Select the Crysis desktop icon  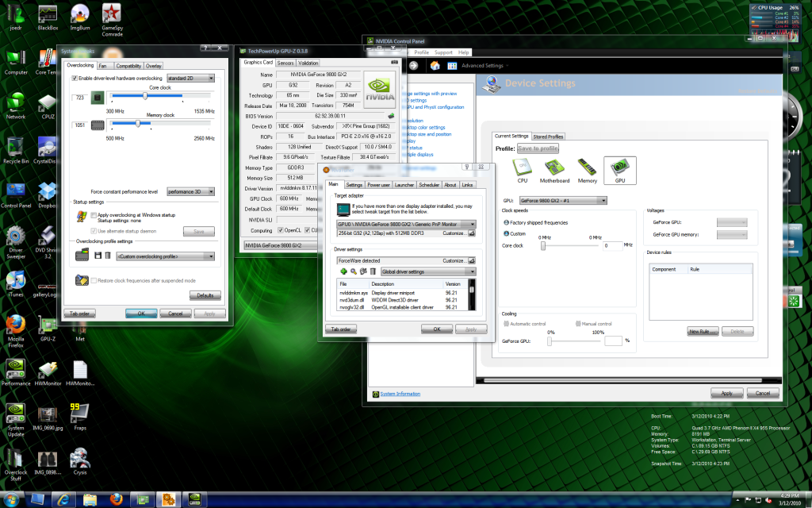(x=80, y=461)
